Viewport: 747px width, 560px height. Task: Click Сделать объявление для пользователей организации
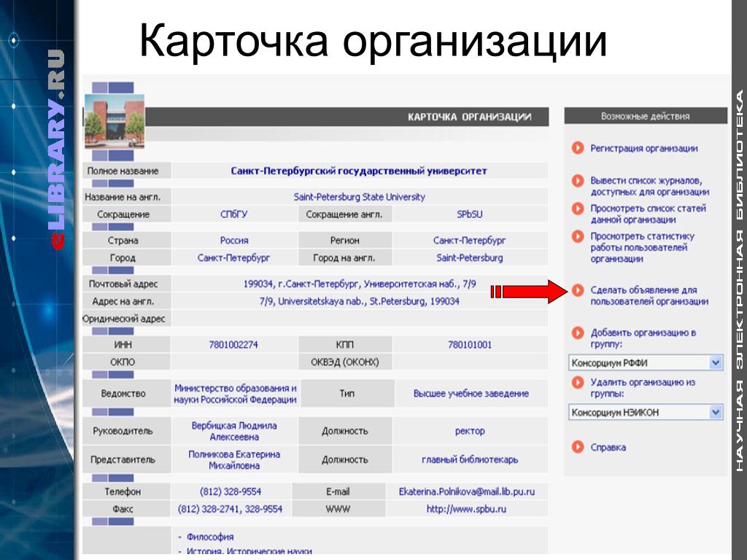(649, 296)
